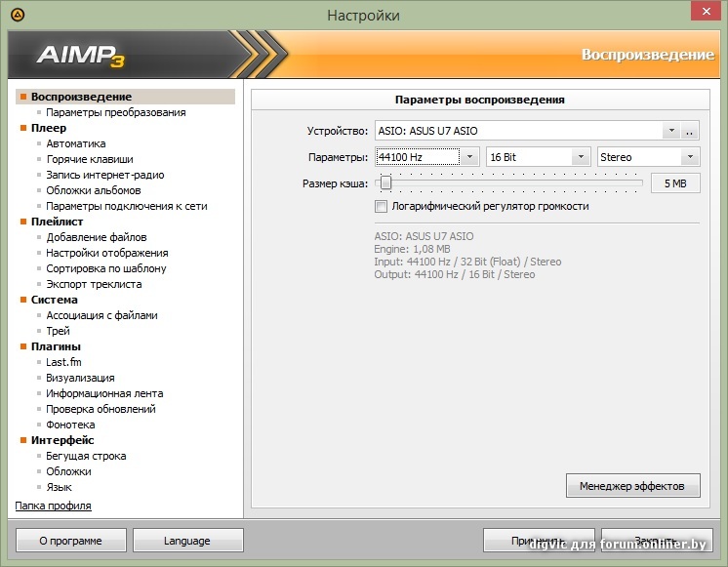Open the Менеджер эффектов button

632,486
